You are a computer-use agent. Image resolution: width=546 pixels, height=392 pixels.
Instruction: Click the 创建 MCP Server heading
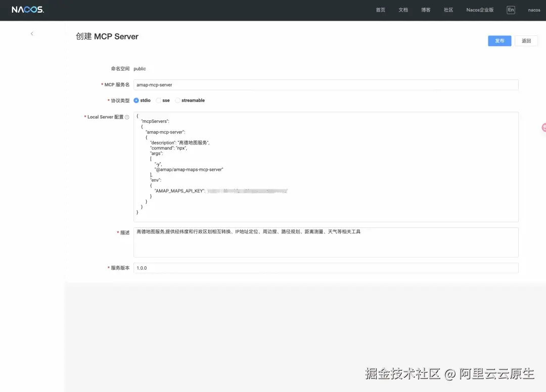click(107, 36)
